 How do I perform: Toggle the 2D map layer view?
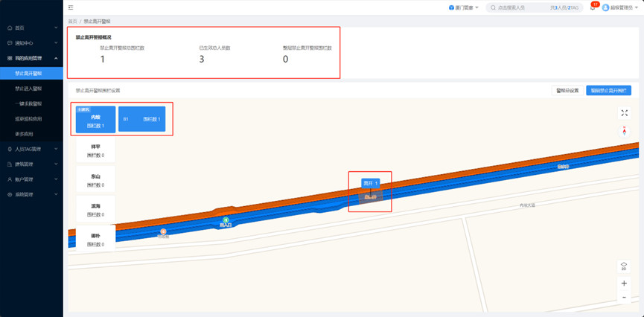tap(624, 266)
